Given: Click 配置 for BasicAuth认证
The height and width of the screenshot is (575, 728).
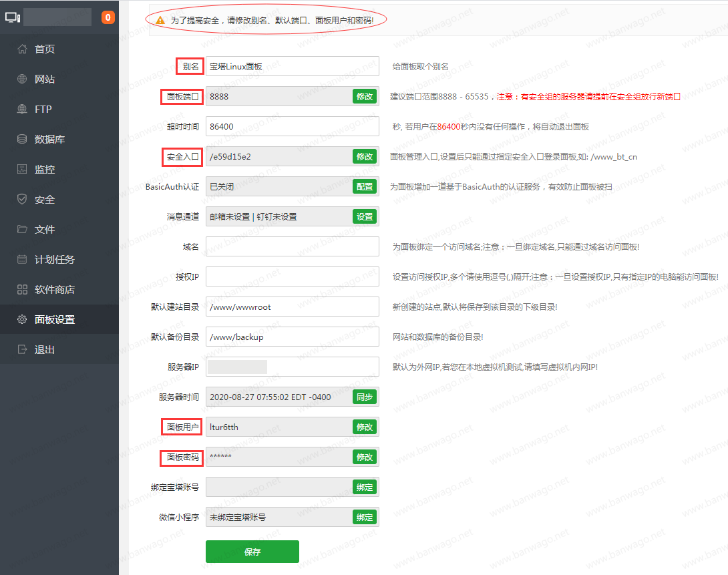Looking at the screenshot, I should 365,187.
